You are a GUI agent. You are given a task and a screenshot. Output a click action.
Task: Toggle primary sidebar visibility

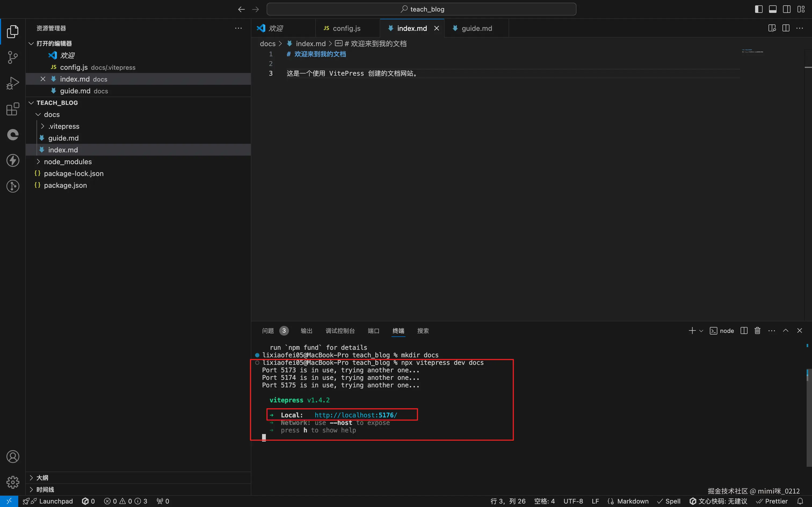759,9
